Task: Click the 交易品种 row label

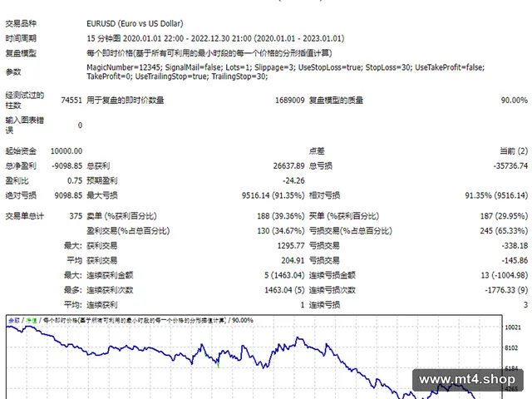Action: (x=21, y=23)
